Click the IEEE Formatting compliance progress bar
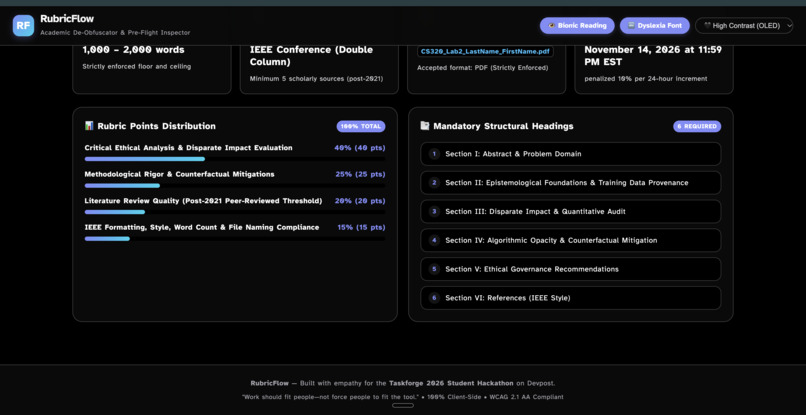This screenshot has height=415, width=806. click(235, 239)
